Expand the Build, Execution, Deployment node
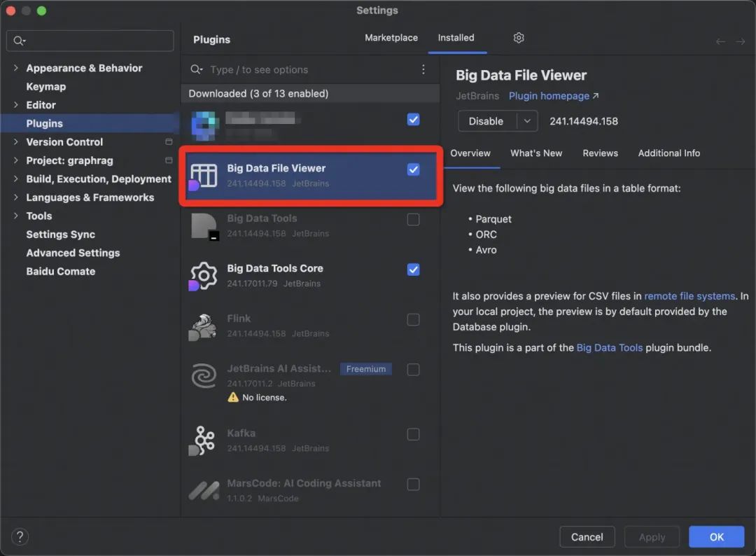The height and width of the screenshot is (556, 756). 16,179
